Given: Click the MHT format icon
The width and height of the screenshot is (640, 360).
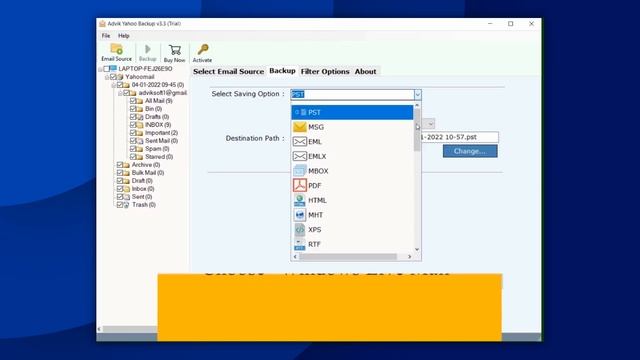Looking at the screenshot, I should click(300, 215).
